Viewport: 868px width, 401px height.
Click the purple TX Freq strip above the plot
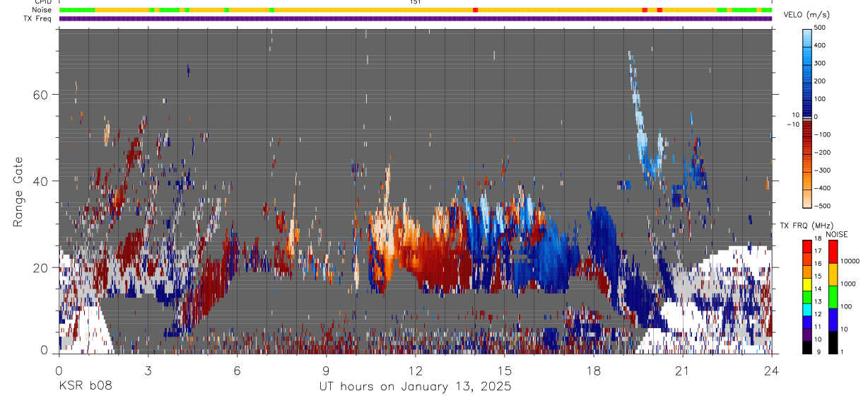click(x=415, y=18)
